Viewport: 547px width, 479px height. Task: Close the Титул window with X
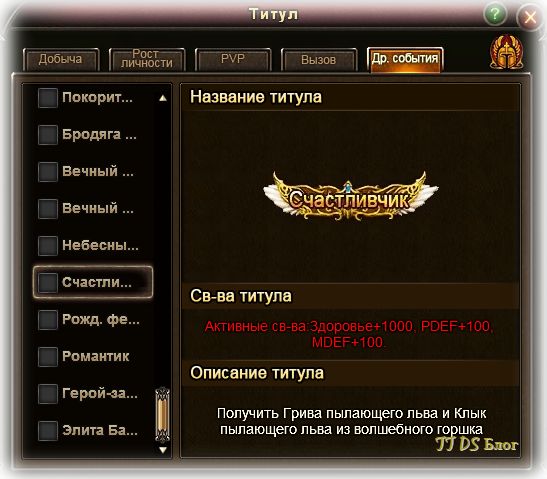click(x=531, y=17)
